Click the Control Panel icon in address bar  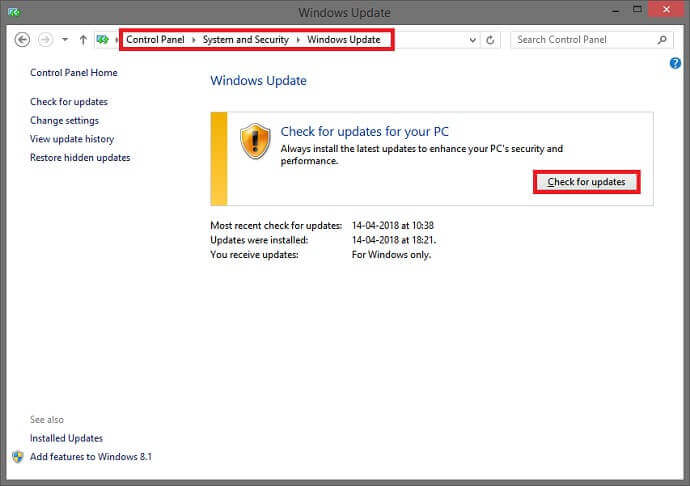tap(103, 40)
